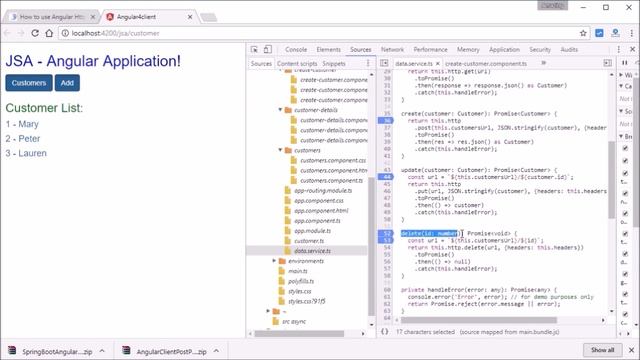Pause script execution with the pause icon
Image resolution: width=640 pixels, height=360 pixels.
tap(624, 63)
